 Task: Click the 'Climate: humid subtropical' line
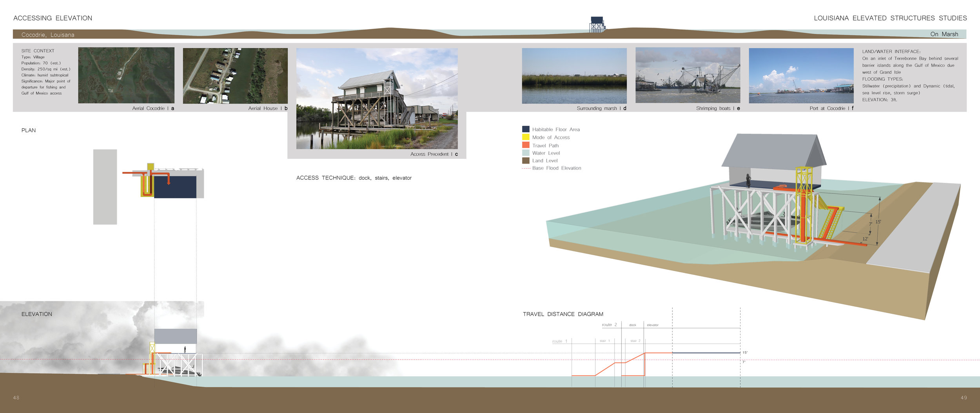point(45,75)
